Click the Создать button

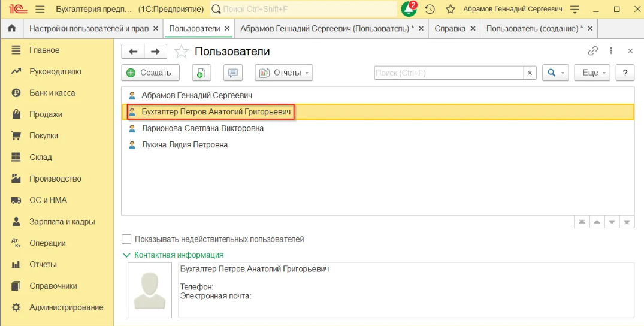[x=150, y=73]
